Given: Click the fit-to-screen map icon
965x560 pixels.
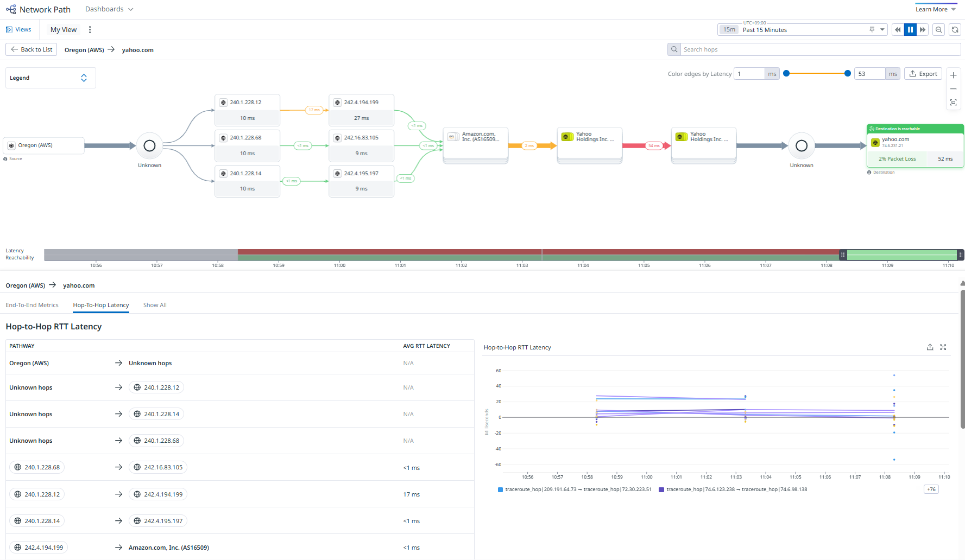Looking at the screenshot, I should pyautogui.click(x=953, y=103).
